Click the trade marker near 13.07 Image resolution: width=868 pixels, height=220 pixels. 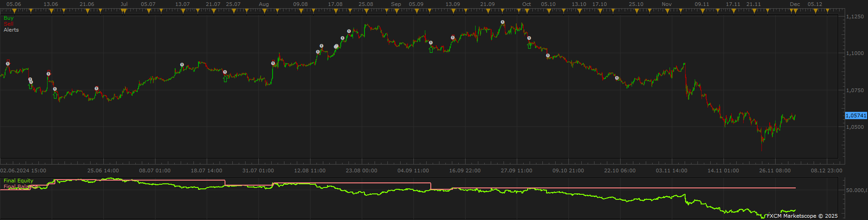pos(182,65)
